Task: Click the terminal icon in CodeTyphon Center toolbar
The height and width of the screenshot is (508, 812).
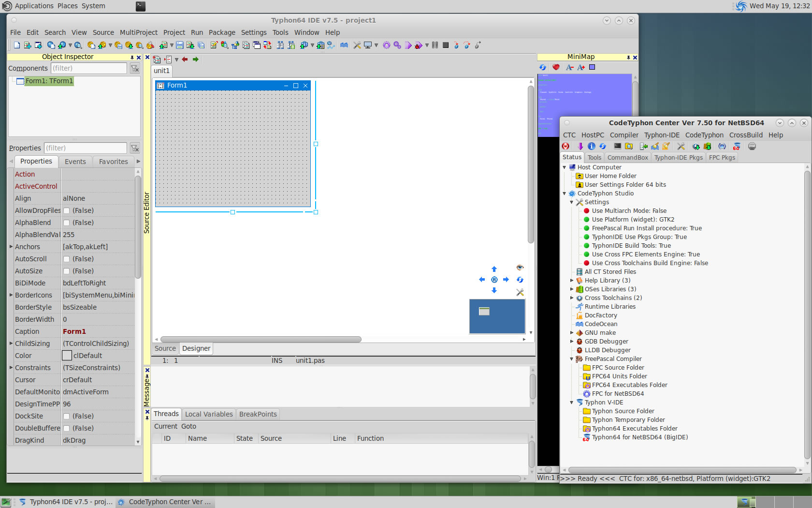Action: coord(617,146)
